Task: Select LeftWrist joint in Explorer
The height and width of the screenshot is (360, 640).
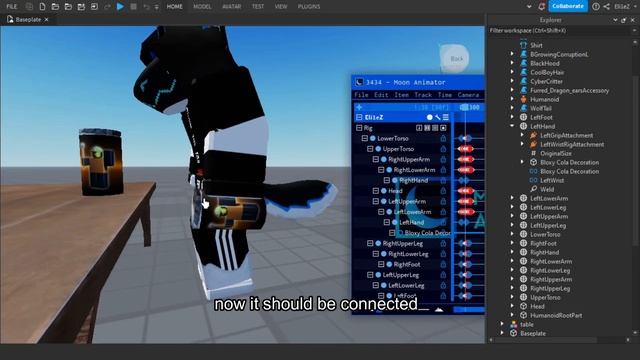Action: (552, 180)
